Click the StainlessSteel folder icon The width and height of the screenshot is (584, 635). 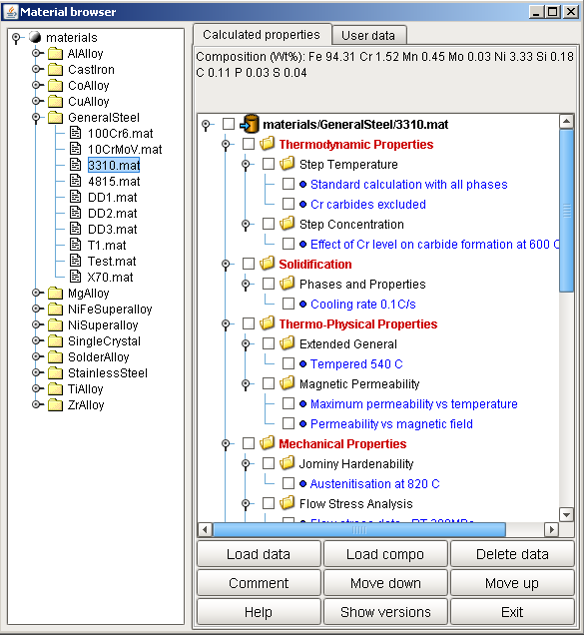coord(55,373)
